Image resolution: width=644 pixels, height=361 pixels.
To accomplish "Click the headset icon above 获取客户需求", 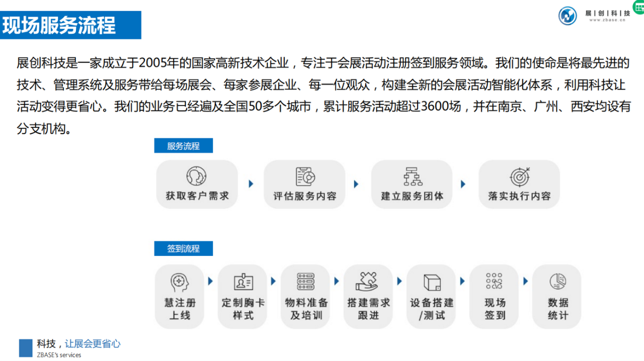I will point(197,176).
